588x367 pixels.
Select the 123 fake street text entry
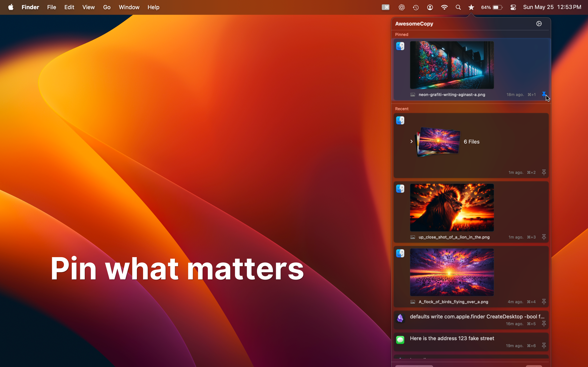pyautogui.click(x=452, y=338)
